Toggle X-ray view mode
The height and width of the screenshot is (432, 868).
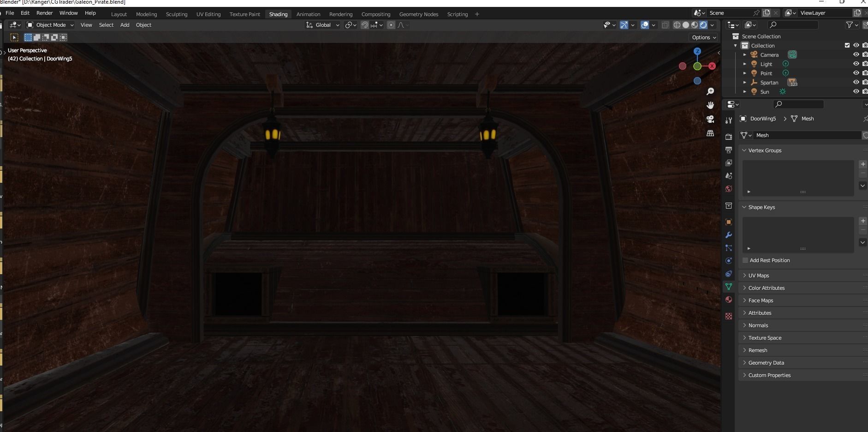click(x=665, y=25)
